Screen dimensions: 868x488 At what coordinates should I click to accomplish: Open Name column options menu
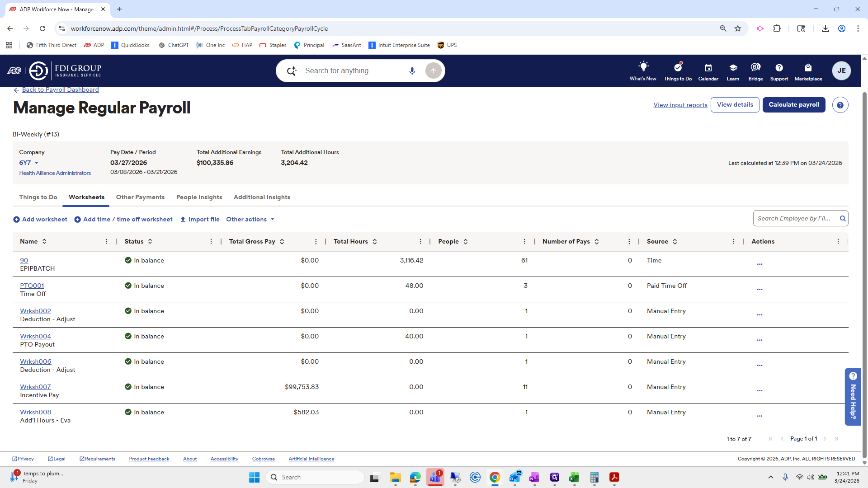pyautogui.click(x=107, y=242)
